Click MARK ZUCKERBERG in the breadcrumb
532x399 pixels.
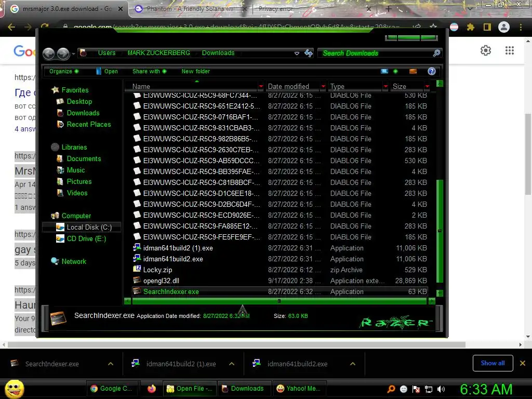tap(159, 53)
